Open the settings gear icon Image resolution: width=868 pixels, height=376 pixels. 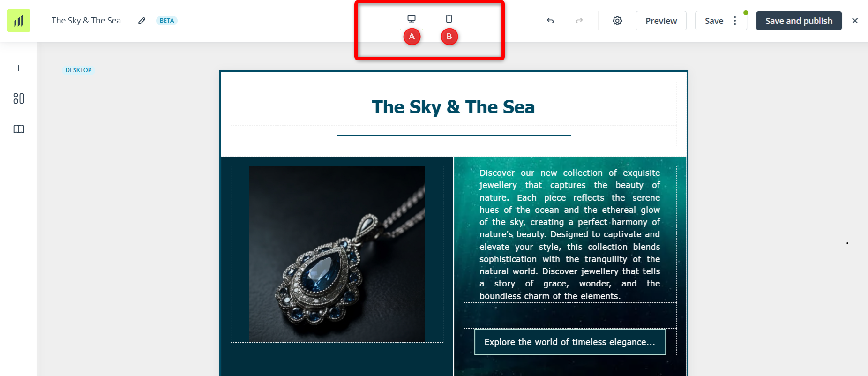point(617,21)
